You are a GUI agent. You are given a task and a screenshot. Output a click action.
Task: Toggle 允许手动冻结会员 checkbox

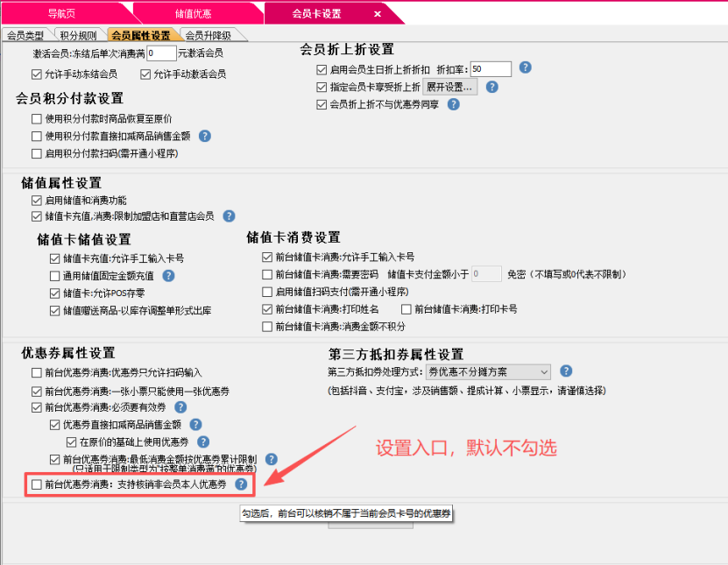(x=37, y=74)
